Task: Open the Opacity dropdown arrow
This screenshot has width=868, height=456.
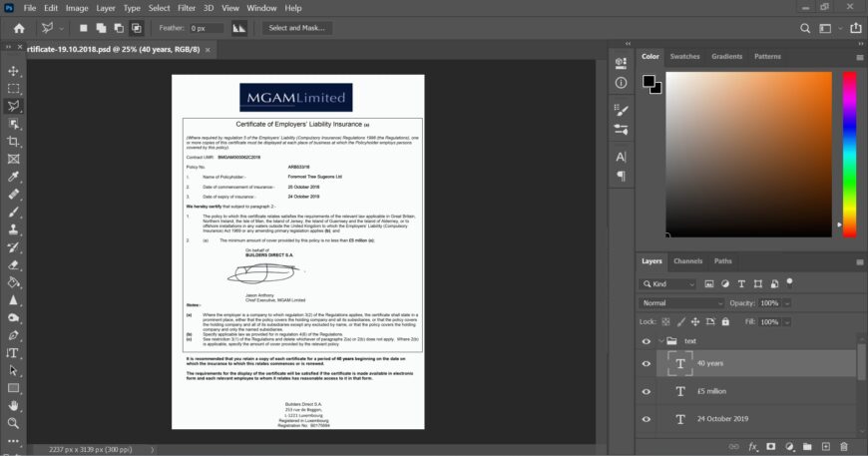Action: [x=787, y=303]
